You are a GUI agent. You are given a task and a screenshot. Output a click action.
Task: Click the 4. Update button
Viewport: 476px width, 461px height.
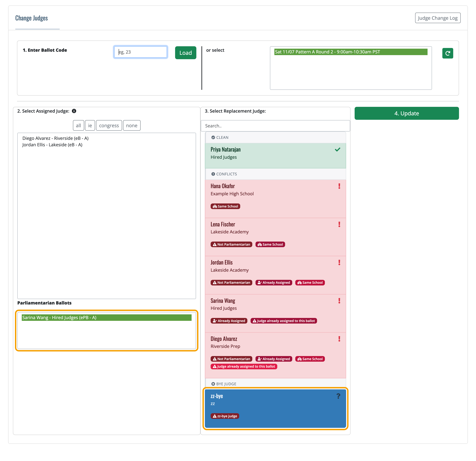(406, 113)
